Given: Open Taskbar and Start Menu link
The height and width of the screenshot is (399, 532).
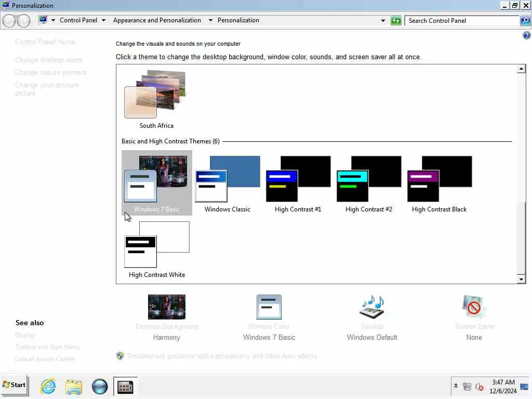Looking at the screenshot, I should 47,347.
